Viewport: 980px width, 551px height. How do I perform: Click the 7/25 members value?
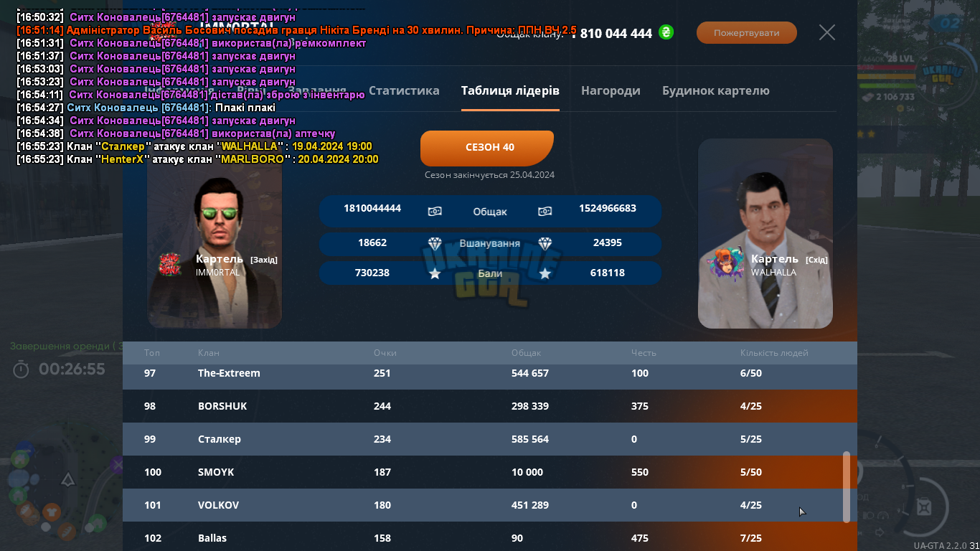tap(751, 538)
